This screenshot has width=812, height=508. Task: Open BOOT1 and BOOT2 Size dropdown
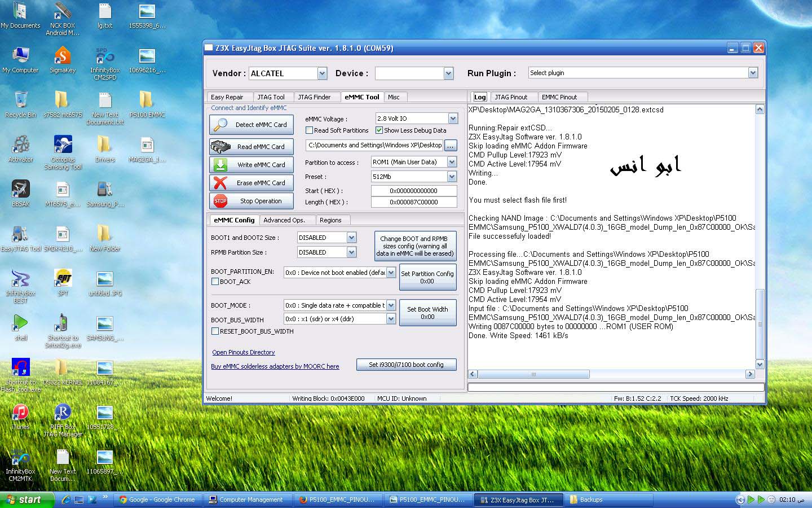click(351, 238)
